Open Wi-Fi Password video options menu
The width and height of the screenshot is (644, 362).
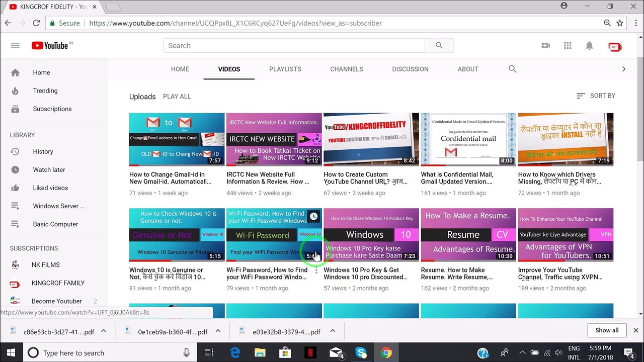point(316,271)
